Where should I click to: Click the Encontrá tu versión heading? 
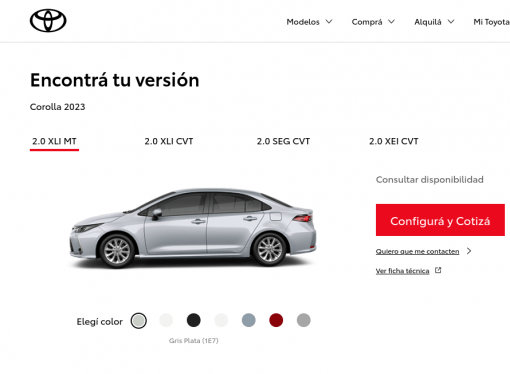coord(114,80)
